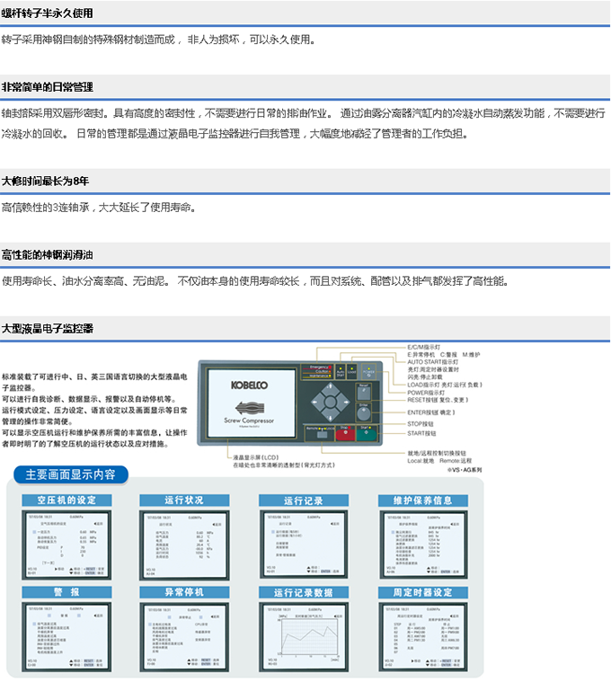Click the label STOP按钮

coord(421,424)
